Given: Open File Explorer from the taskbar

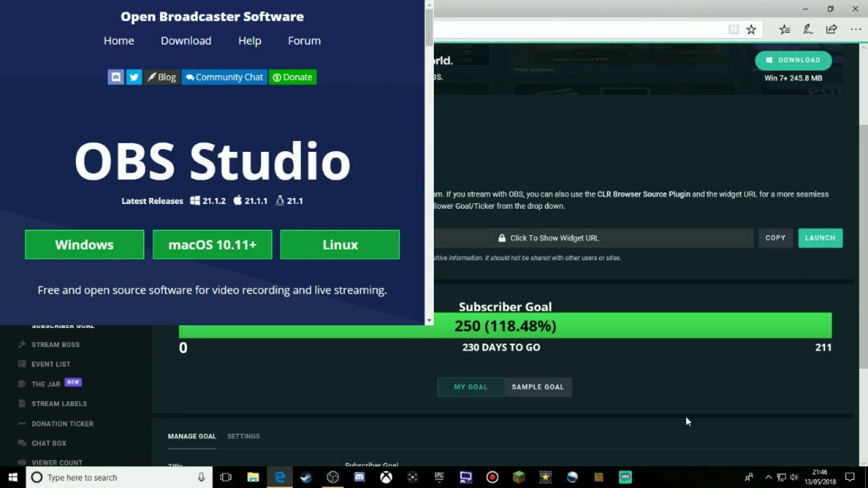Looking at the screenshot, I should click(x=253, y=477).
